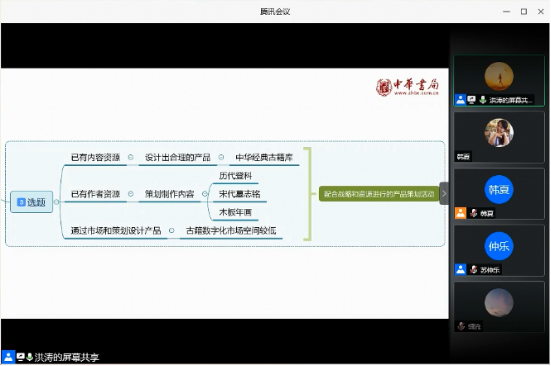
Task: Toggle the 已有作者资源 node circle
Action: (x=131, y=194)
